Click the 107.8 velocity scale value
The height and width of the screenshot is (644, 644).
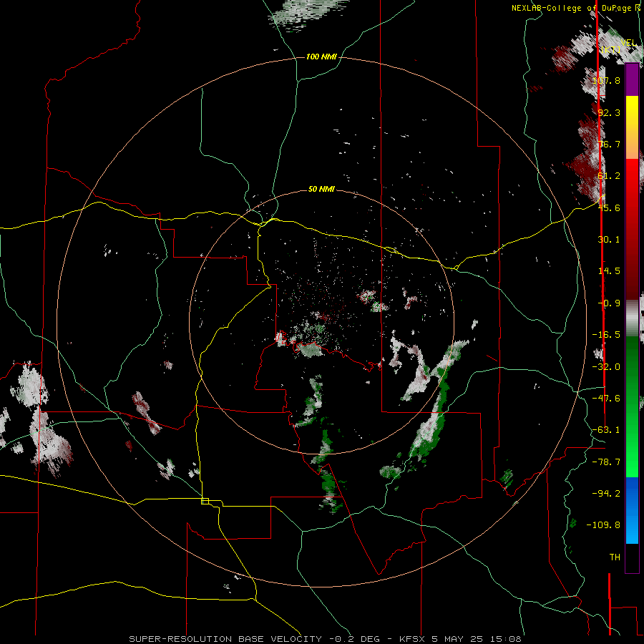(x=606, y=80)
